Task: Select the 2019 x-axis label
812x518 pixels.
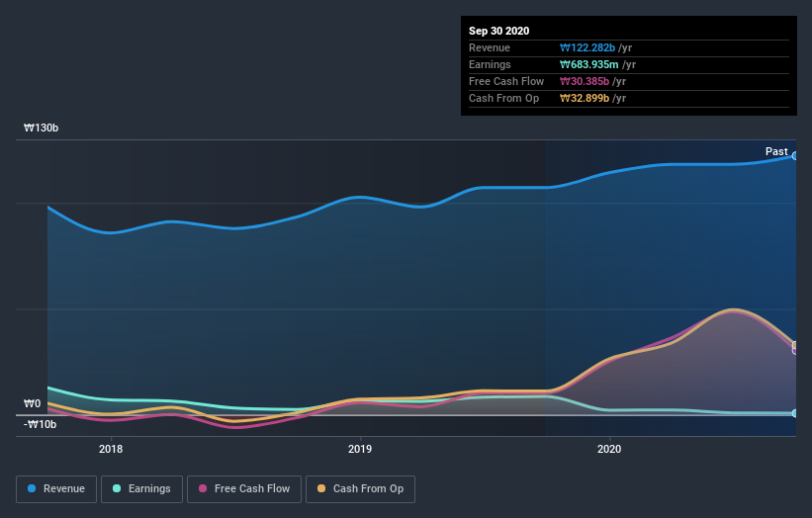Action: coord(360,449)
